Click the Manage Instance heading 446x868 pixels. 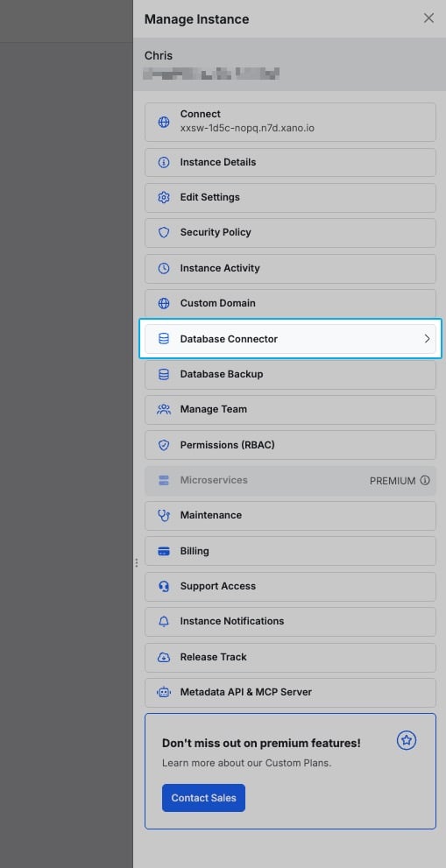(x=196, y=19)
